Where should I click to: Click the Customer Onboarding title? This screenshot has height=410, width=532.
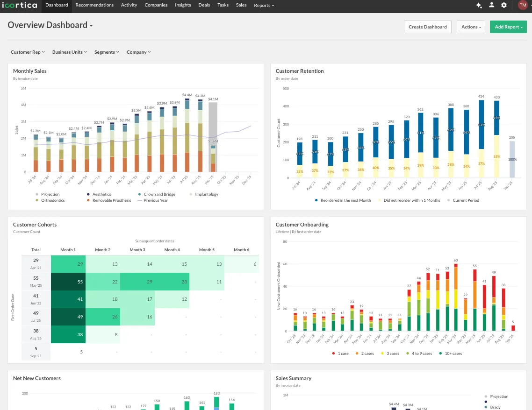pyautogui.click(x=302, y=225)
